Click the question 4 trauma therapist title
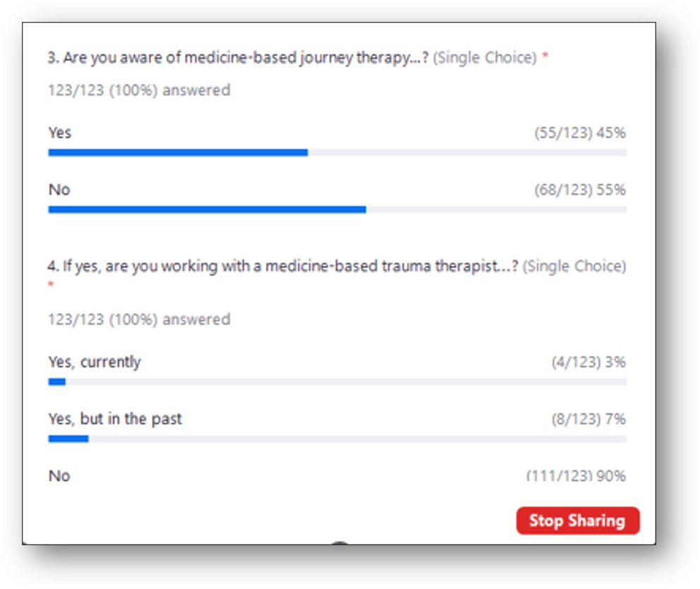 point(283,266)
